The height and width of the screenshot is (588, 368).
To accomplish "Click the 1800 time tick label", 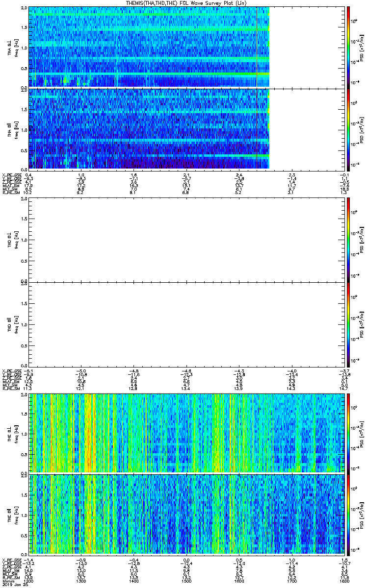I will [344, 580].
